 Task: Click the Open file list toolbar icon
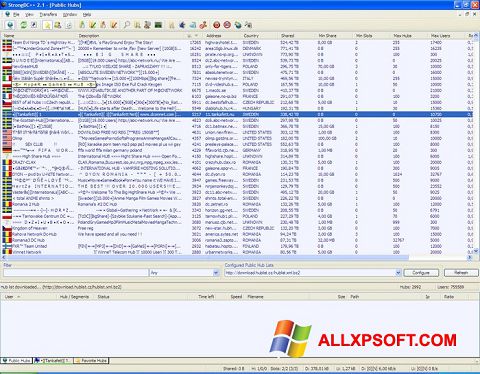[x=172, y=25]
